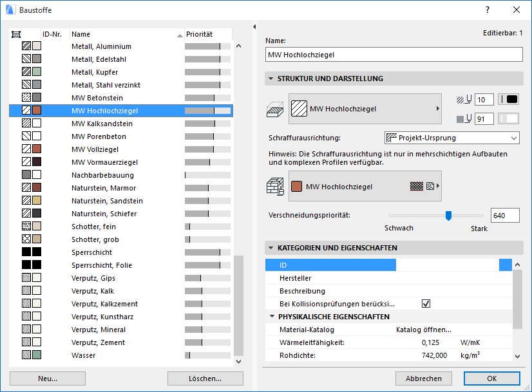The width and height of the screenshot is (532, 392).
Task: Click the Name input field
Action: 394,55
